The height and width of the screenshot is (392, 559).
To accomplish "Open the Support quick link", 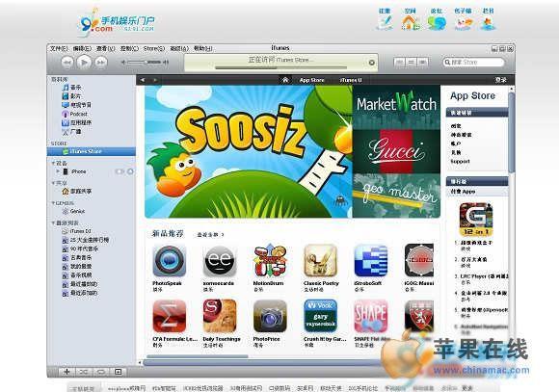I will 460,162.
